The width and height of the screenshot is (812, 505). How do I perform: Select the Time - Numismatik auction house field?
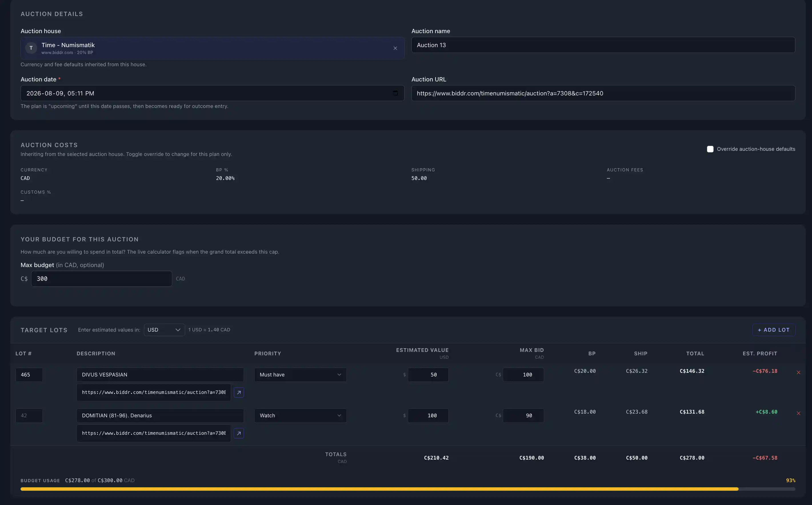[213, 48]
